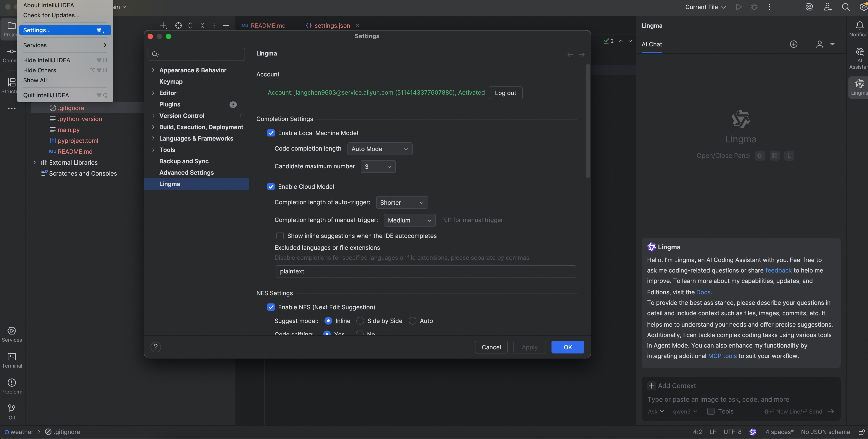This screenshot has width=868, height=439.
Task: Click the Collapse All icon in the project toolbar
Action: coord(202,25)
